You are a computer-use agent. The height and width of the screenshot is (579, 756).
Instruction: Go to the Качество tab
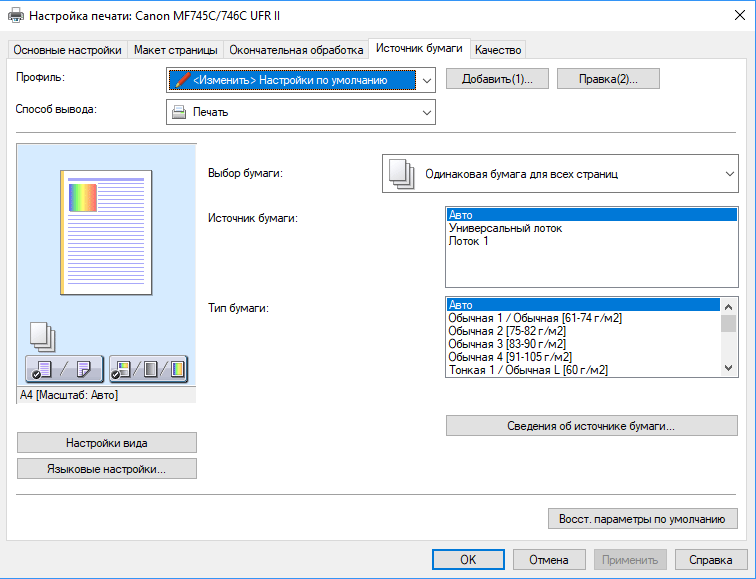pos(498,50)
